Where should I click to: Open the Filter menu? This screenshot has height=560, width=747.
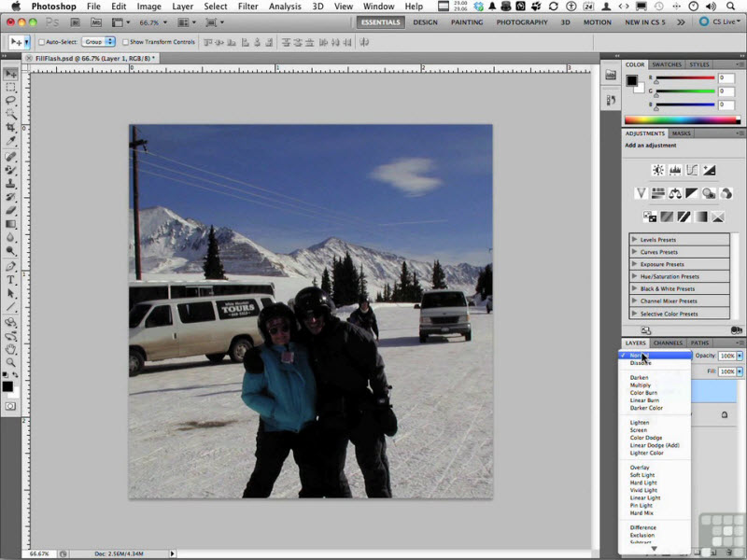click(x=247, y=7)
